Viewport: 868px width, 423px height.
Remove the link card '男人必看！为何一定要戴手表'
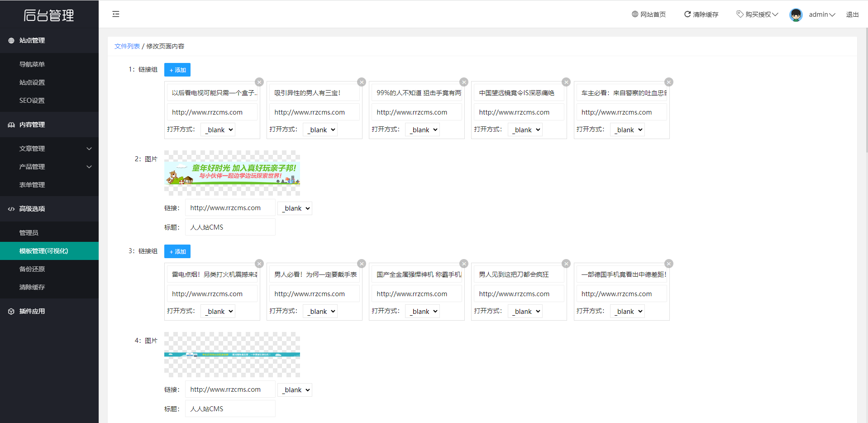[x=362, y=264]
